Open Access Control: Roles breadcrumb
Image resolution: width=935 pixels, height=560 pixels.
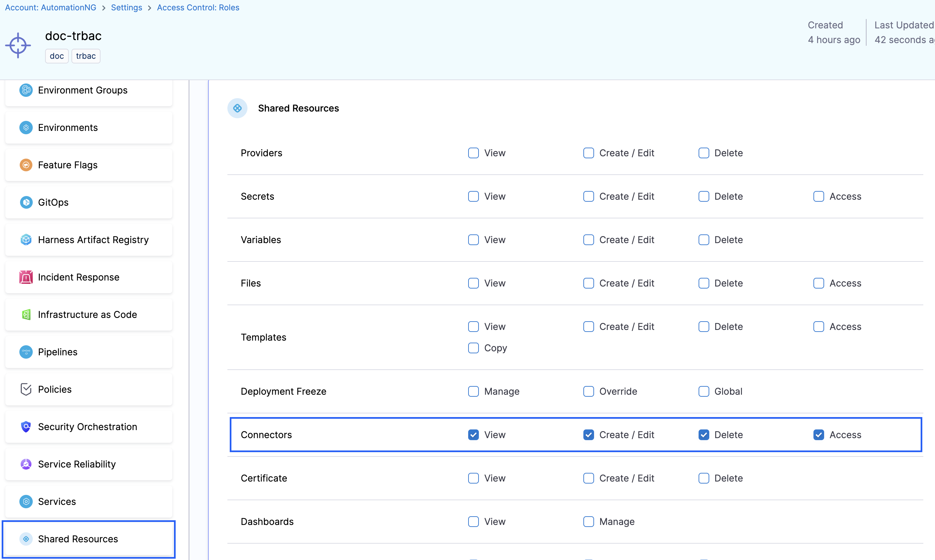coord(198,8)
